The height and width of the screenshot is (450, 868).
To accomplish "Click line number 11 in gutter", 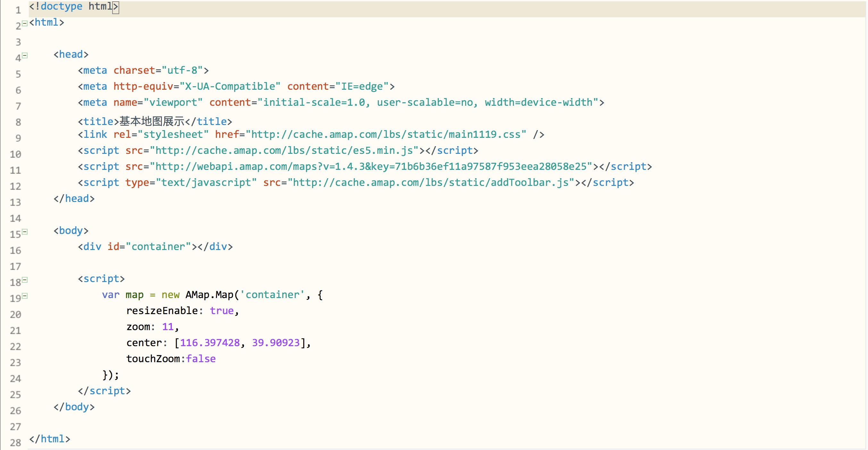I will pos(15,171).
